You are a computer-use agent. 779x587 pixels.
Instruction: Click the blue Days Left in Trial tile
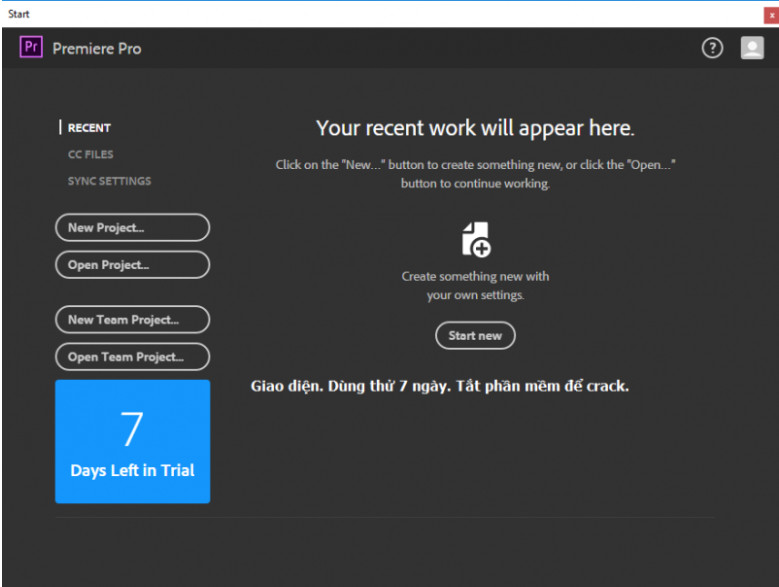coord(132,441)
